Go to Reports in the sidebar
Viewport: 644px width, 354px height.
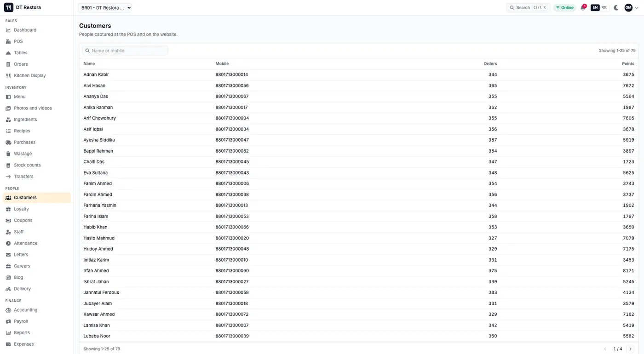pyautogui.click(x=37, y=333)
